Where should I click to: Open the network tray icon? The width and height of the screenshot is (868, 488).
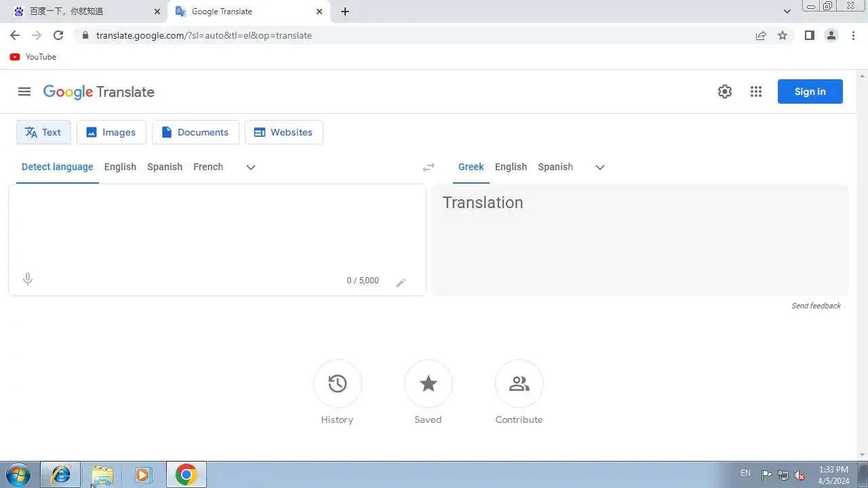click(783, 475)
